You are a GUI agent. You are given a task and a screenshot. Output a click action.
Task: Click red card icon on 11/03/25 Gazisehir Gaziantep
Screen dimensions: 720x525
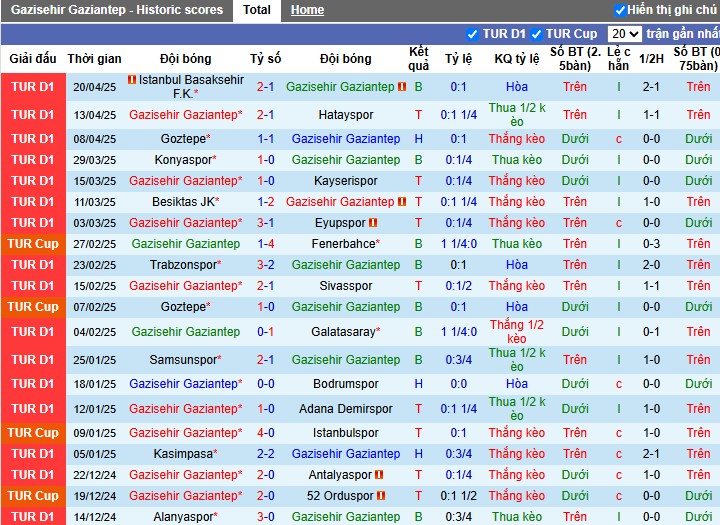pos(402,201)
